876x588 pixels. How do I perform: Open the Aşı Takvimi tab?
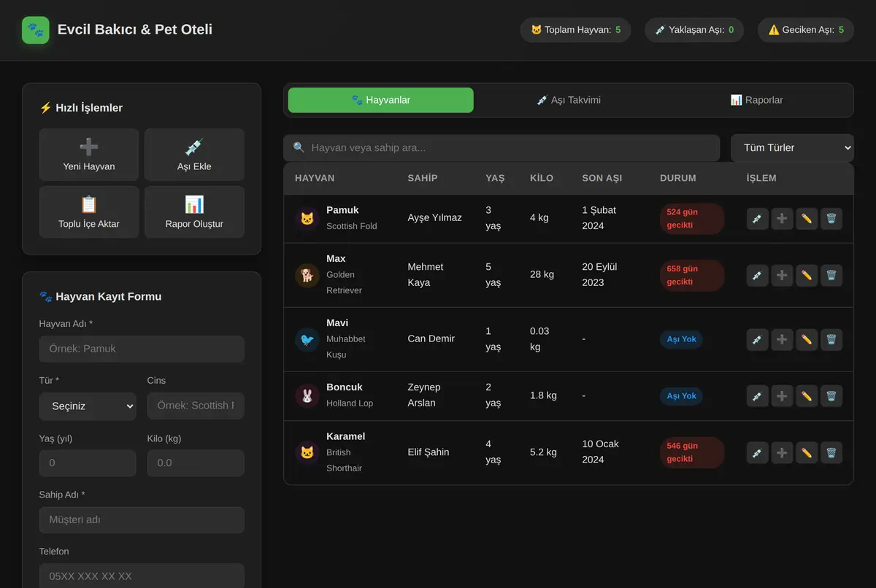click(x=569, y=100)
